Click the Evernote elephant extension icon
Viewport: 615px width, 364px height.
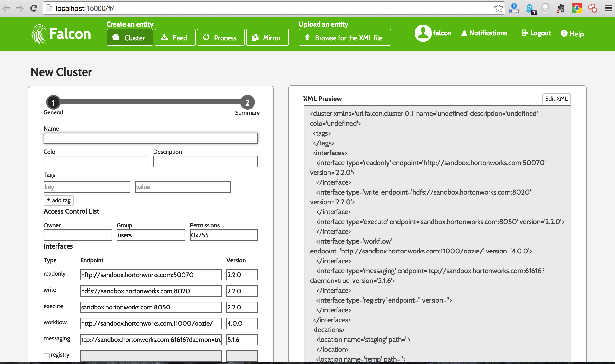[x=561, y=8]
